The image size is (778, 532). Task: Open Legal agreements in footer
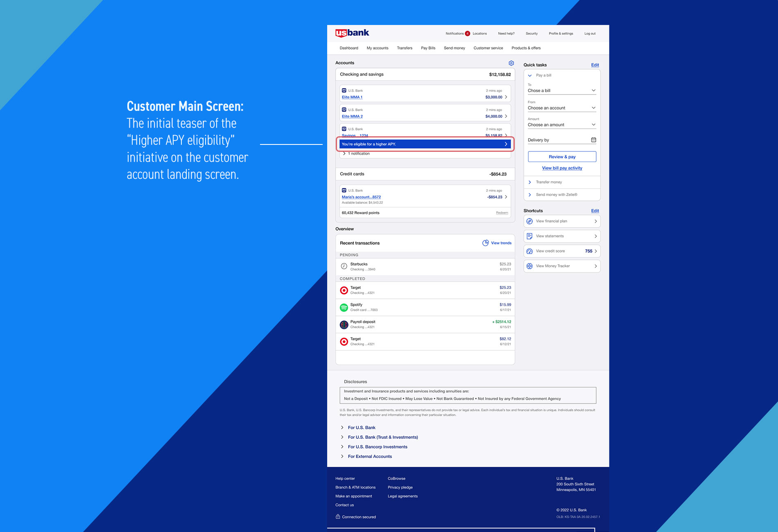tap(403, 496)
